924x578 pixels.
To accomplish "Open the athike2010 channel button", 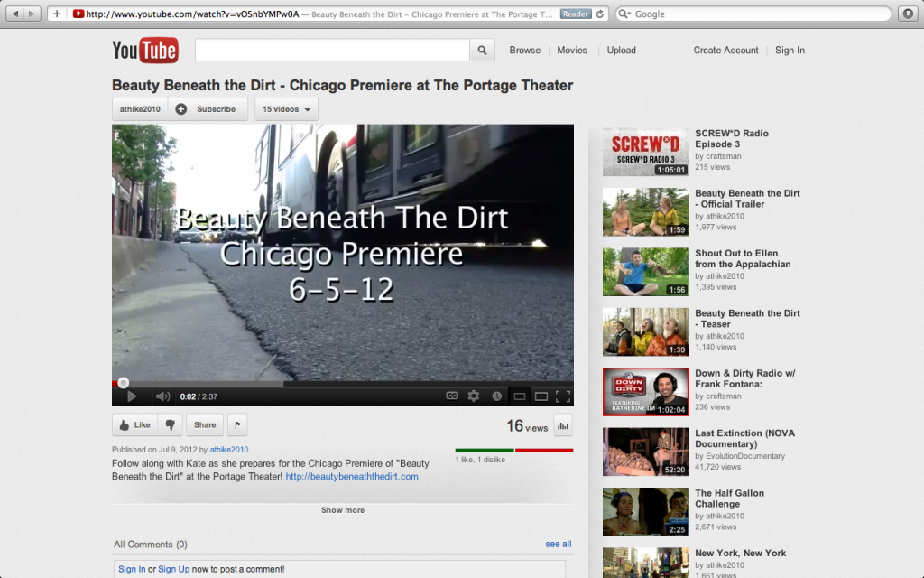I will [x=140, y=109].
